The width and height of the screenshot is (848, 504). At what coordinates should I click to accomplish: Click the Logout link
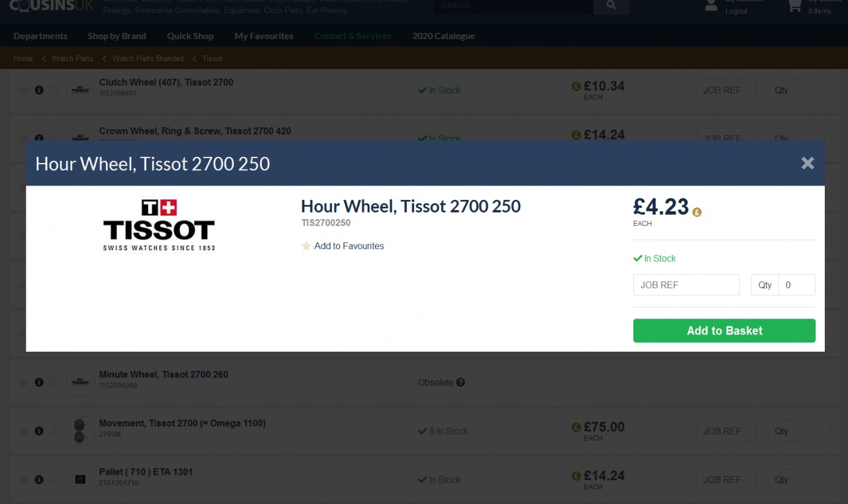click(736, 11)
